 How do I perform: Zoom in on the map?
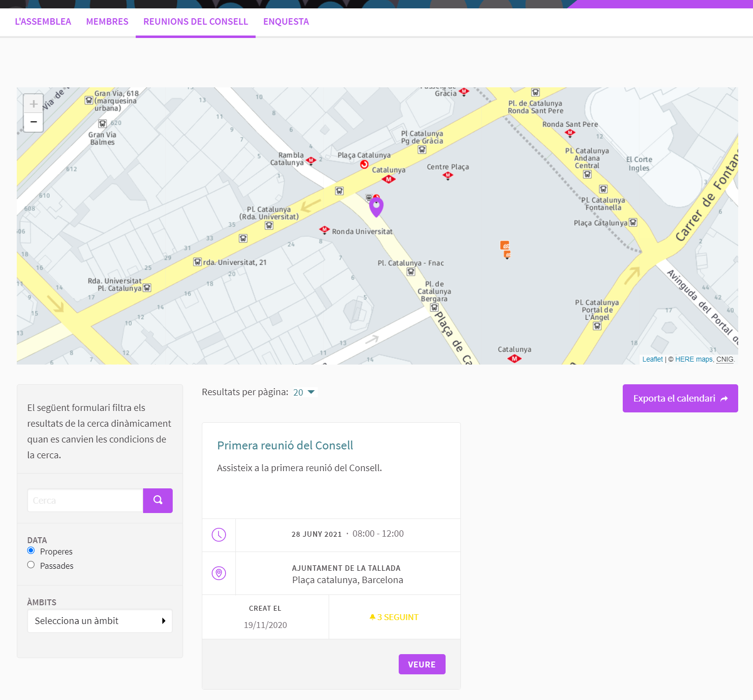(34, 104)
